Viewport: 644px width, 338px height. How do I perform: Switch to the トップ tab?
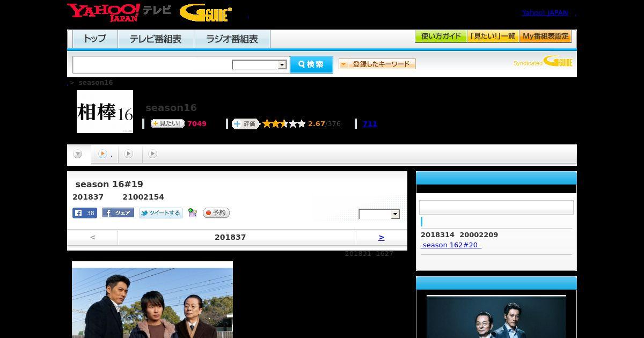click(95, 39)
